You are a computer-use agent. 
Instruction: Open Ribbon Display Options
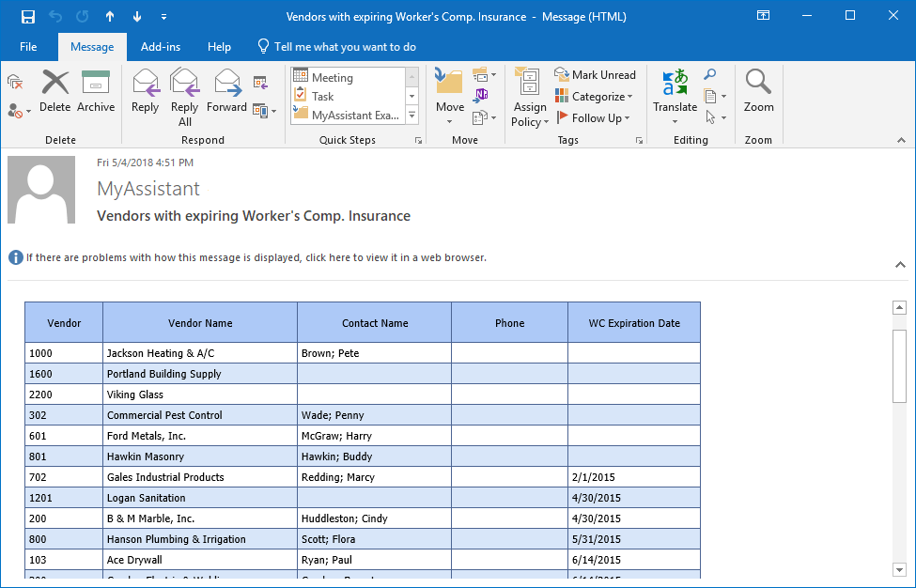click(x=763, y=16)
